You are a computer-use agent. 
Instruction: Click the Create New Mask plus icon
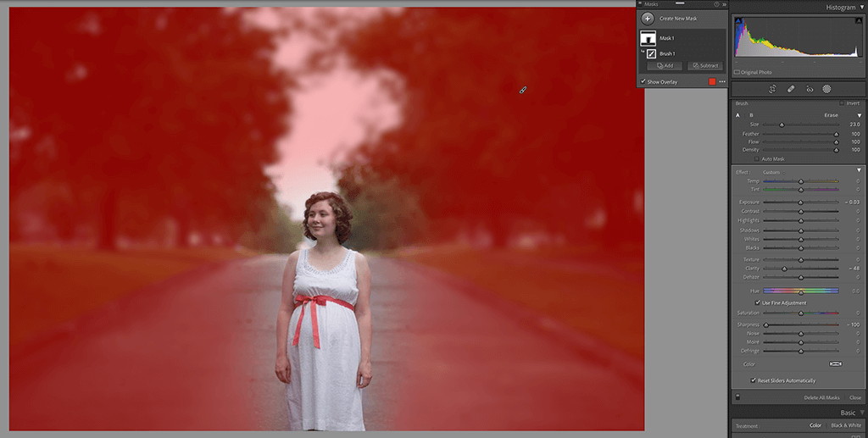647,19
